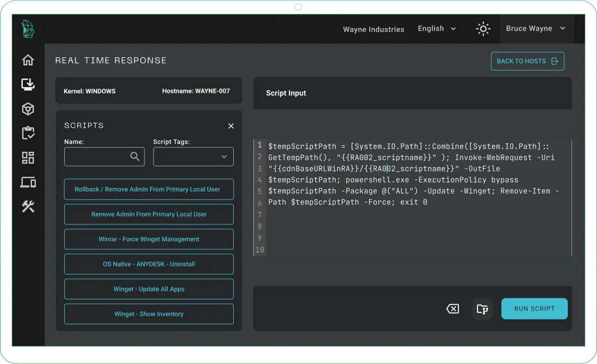
Task: Toggle the light/dark theme sun icon
Action: 483,29
